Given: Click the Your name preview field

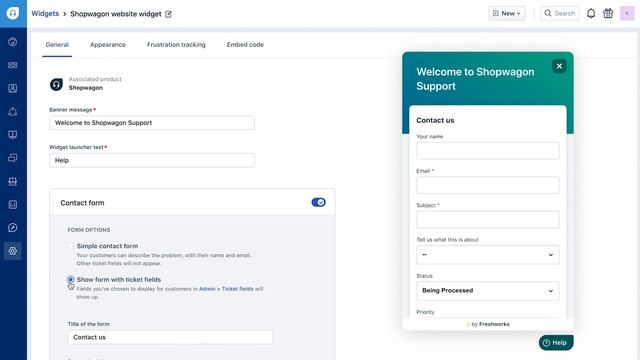Looking at the screenshot, I should 488,151.
